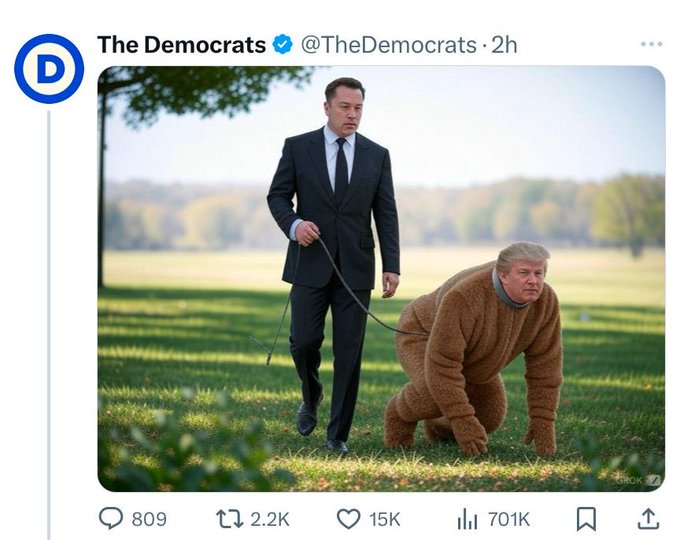Like the post with the heart icon
This screenshot has height=540, width=680.
pos(348,518)
